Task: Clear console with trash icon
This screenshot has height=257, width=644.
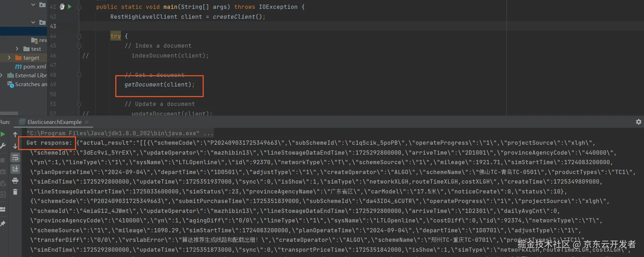Action: click(15, 192)
